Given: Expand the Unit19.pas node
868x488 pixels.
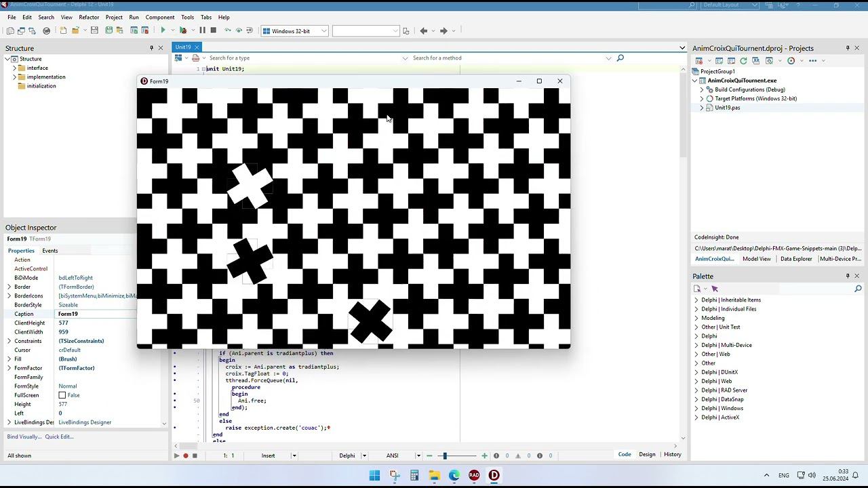Looking at the screenshot, I should tap(702, 108).
